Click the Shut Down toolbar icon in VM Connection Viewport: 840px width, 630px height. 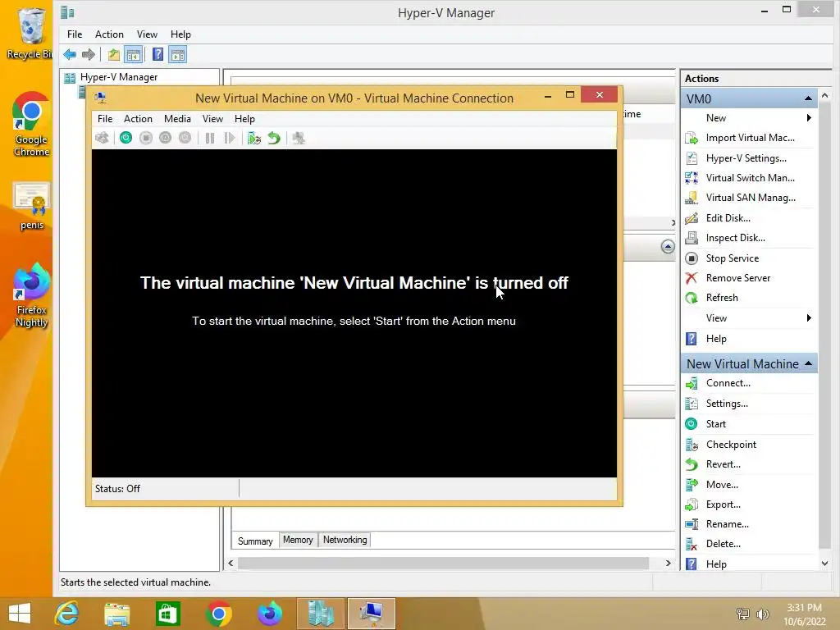point(165,138)
